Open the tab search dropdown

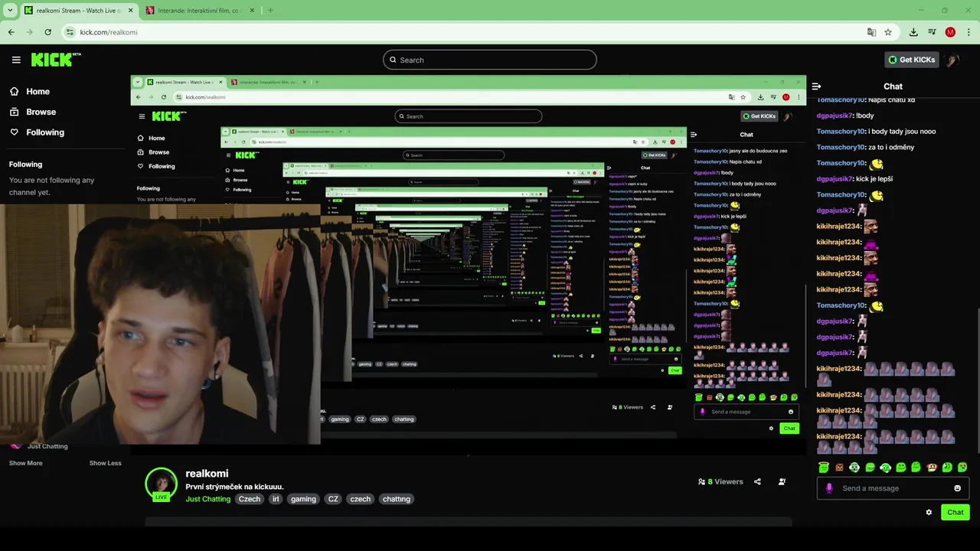point(10,10)
